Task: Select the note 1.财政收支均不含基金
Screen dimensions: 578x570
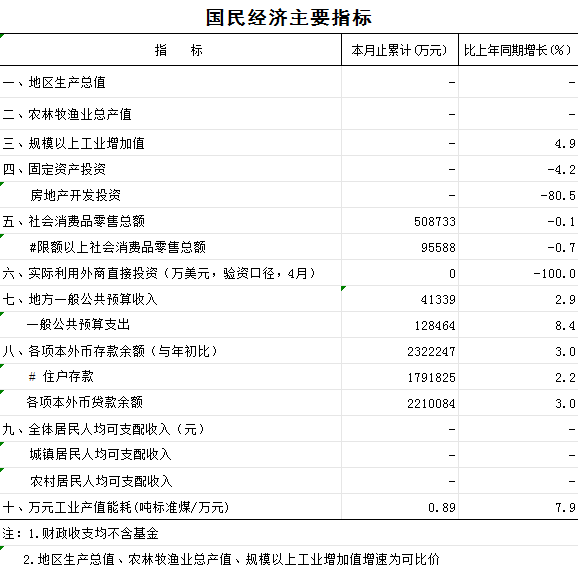Action: (80, 533)
